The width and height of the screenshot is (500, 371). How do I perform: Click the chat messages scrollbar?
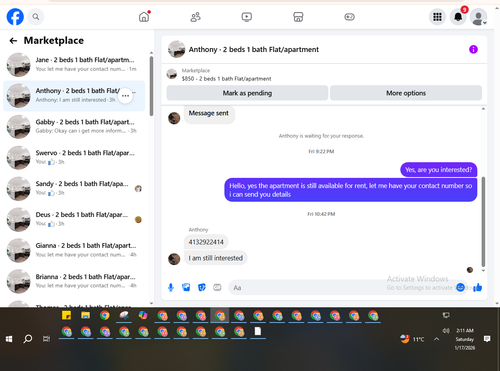pos(483,222)
